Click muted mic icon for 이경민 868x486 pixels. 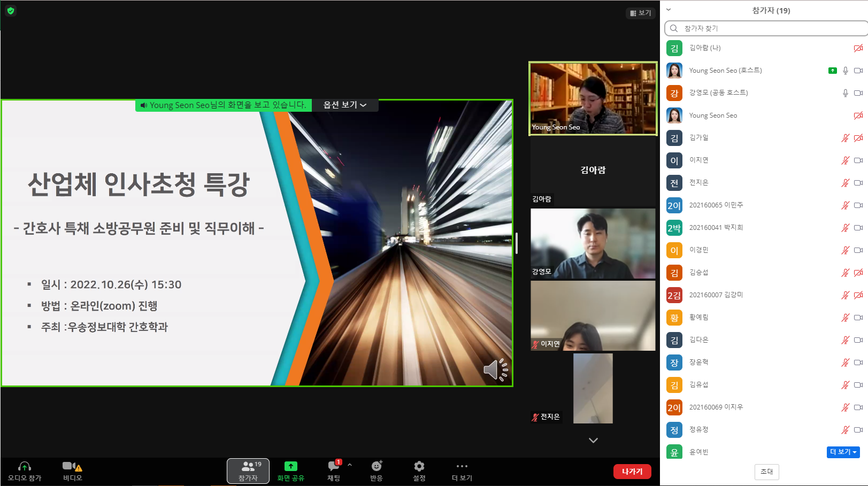click(846, 250)
